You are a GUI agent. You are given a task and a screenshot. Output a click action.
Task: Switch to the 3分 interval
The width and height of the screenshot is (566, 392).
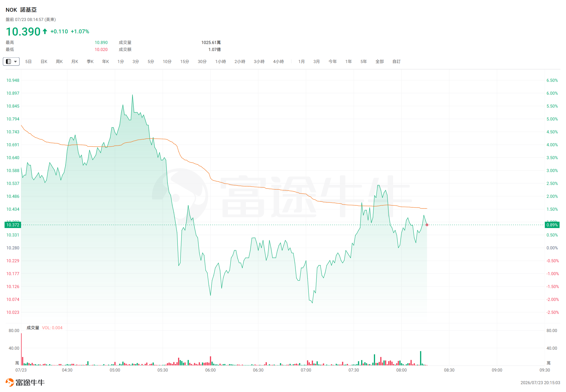tap(136, 61)
